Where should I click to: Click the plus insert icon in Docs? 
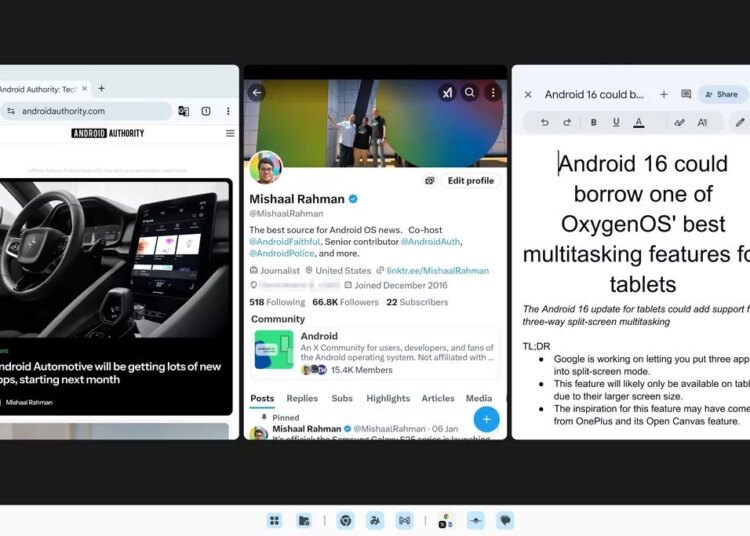(664, 95)
